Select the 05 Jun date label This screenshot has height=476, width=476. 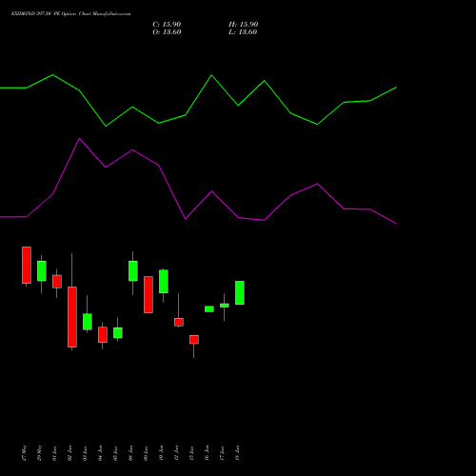[x=116, y=453]
